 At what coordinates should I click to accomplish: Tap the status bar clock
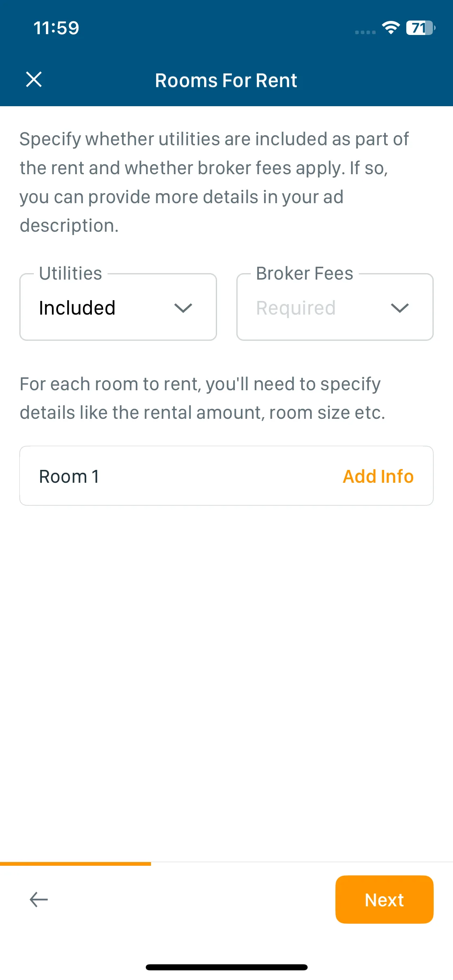(x=56, y=28)
